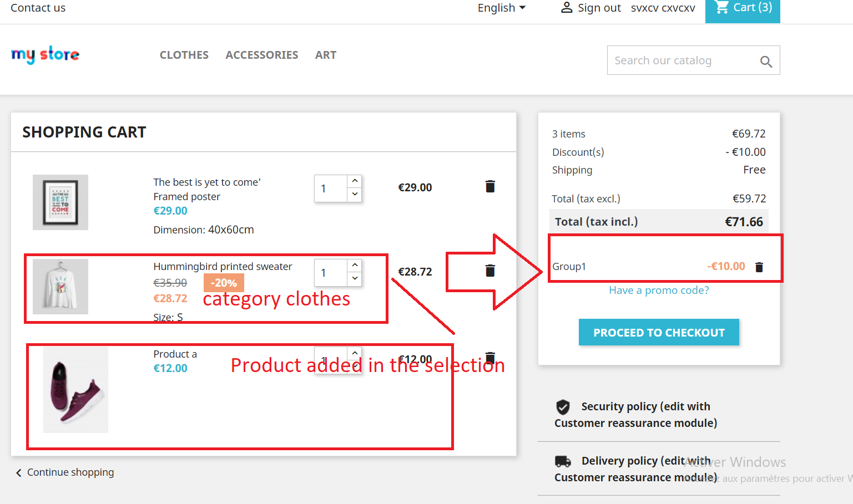Open the ART category menu

coord(326,55)
